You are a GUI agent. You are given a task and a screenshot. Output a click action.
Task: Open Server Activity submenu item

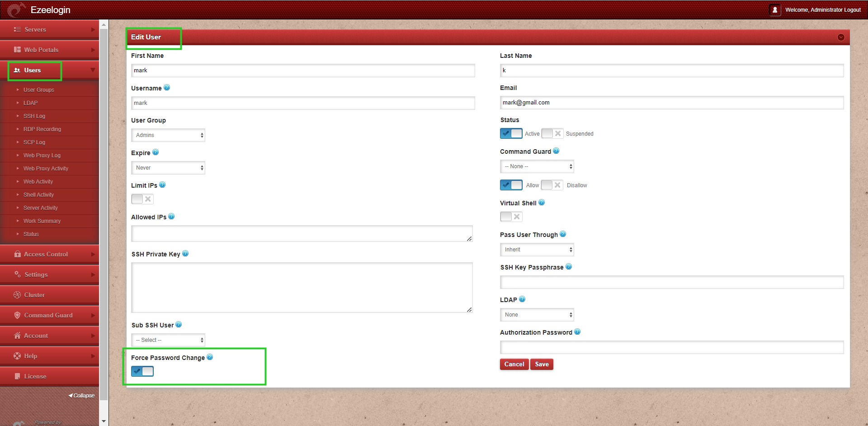(x=41, y=208)
